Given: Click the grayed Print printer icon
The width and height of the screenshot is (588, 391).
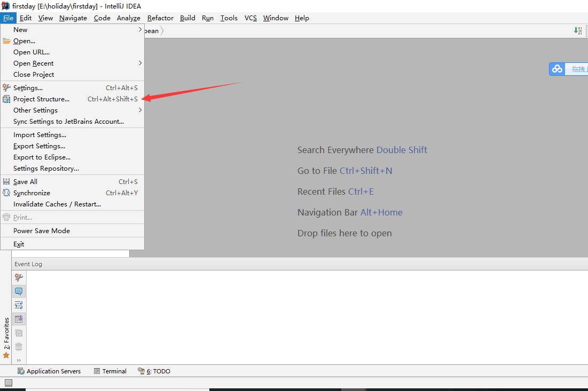Looking at the screenshot, I should (x=6, y=217).
